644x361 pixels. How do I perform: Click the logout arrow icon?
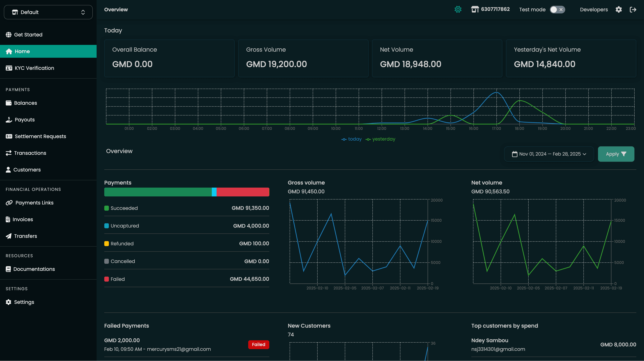[x=633, y=10]
